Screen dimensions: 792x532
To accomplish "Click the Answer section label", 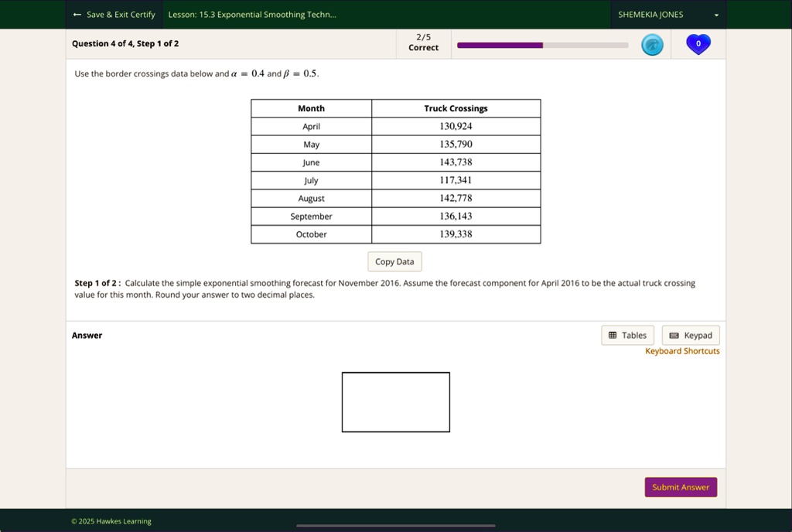I will pos(87,335).
